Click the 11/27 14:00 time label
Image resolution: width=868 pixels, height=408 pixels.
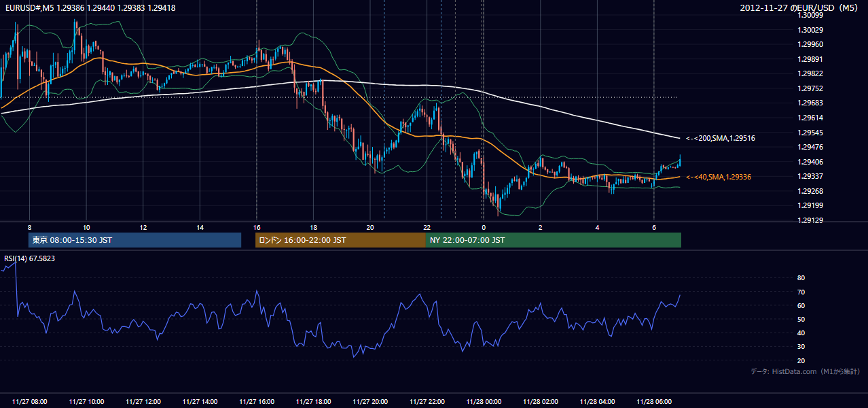click(x=200, y=402)
